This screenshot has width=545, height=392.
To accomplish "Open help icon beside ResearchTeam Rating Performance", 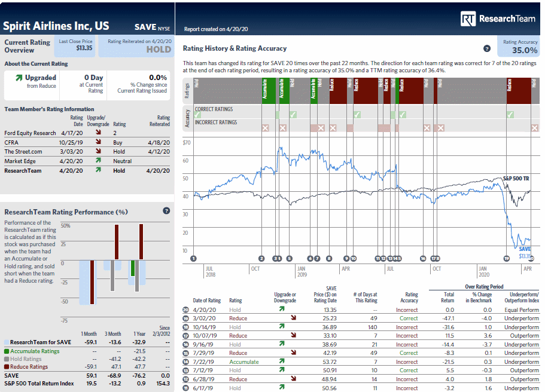I will pos(166,211).
